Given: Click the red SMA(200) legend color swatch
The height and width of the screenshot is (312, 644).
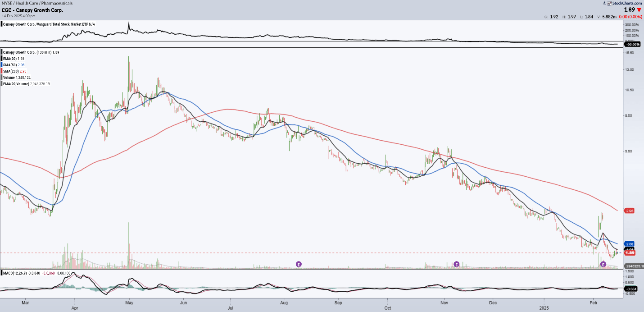Looking at the screenshot, I should (2, 71).
